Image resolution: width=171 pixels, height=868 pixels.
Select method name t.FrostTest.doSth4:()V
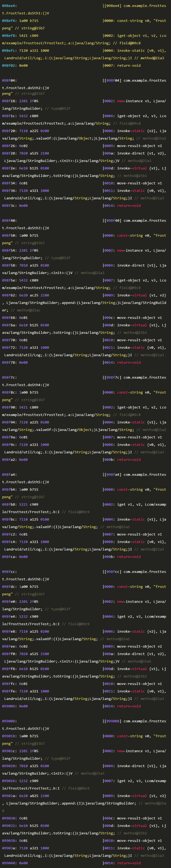(26, 385)
